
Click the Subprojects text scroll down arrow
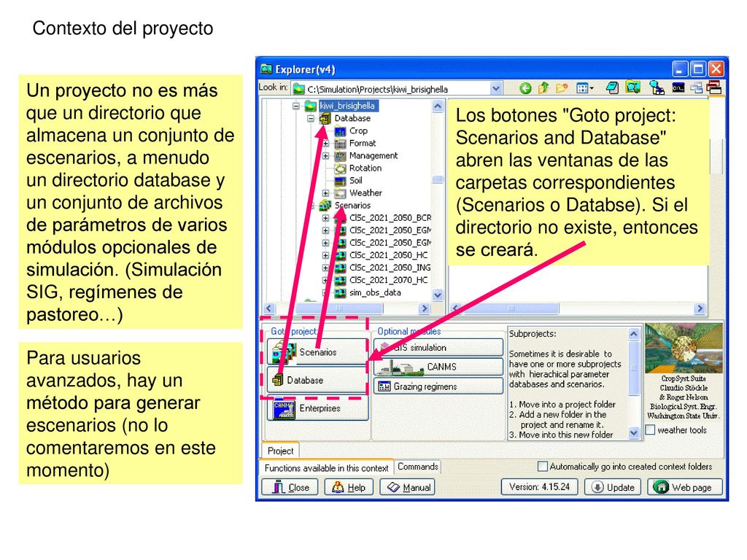[x=634, y=433]
